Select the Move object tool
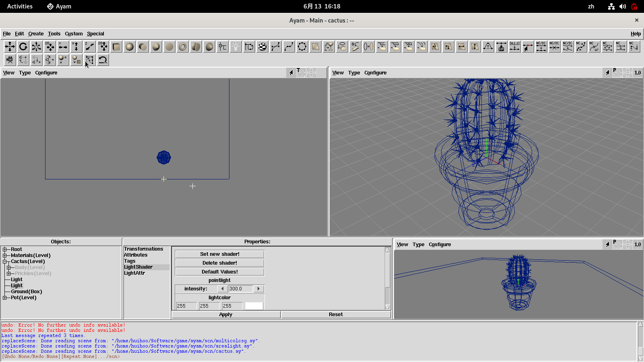 coord(10,47)
